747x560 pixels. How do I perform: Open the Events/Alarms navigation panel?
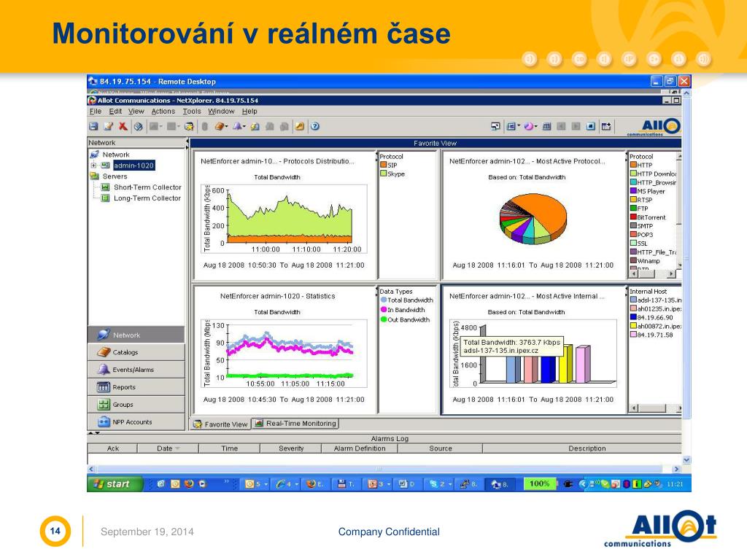pyautogui.click(x=136, y=370)
